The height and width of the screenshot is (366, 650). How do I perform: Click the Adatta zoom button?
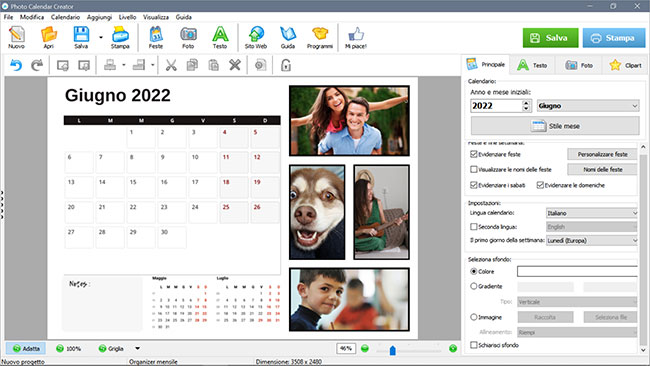pos(26,349)
